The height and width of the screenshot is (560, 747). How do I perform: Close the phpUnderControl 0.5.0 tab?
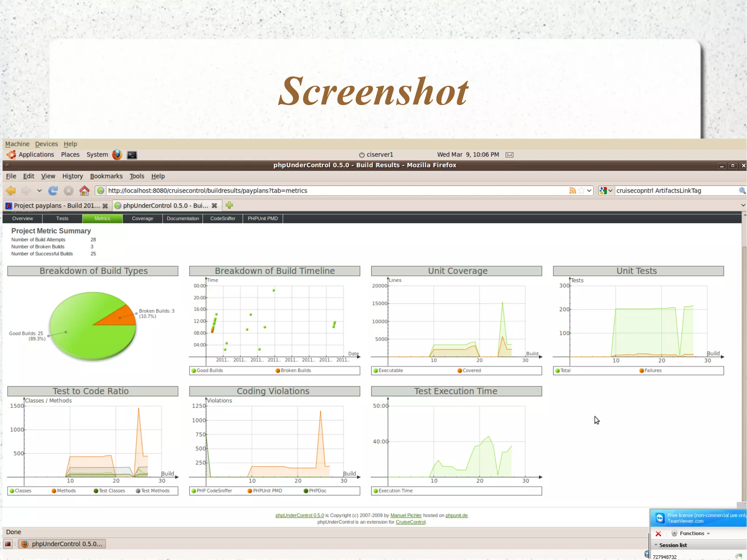tap(214, 206)
